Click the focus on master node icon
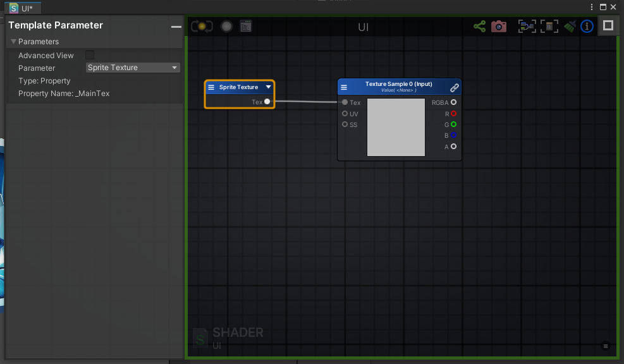Screen dimensions: 624x364 (x=549, y=27)
